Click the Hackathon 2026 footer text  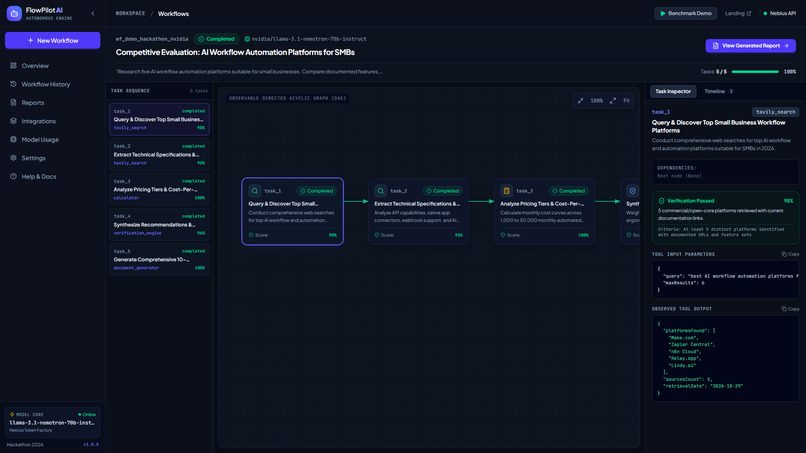point(25,445)
